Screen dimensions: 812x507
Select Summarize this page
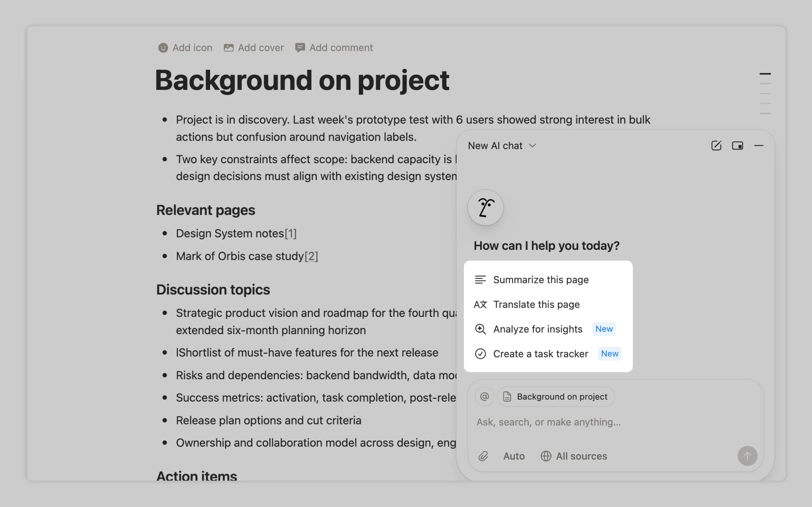(540, 280)
